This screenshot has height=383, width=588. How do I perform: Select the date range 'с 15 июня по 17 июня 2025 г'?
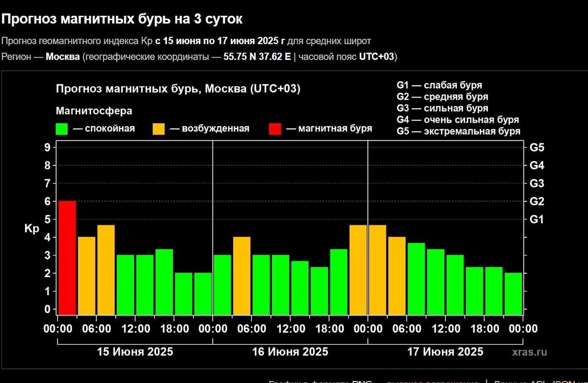220,41
